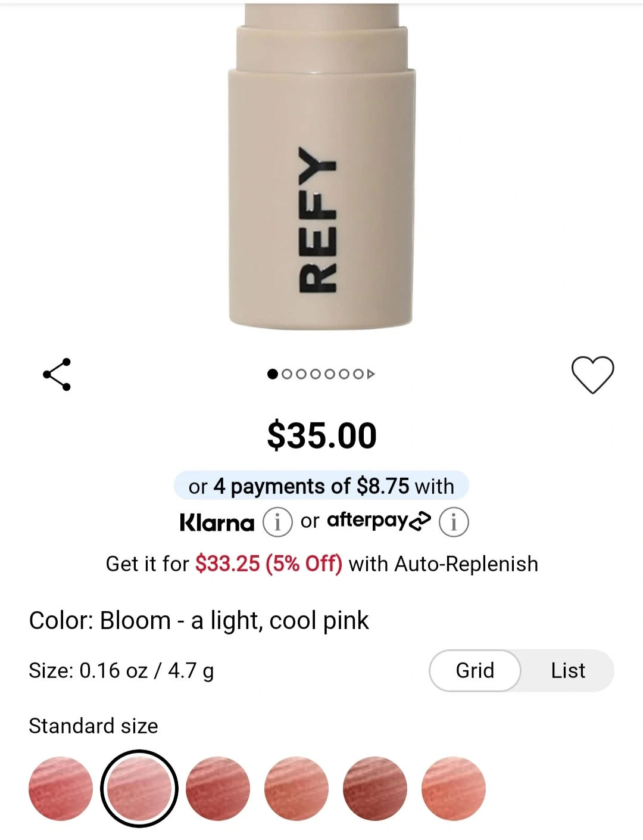Jump to second image dot indicator

pos(287,374)
